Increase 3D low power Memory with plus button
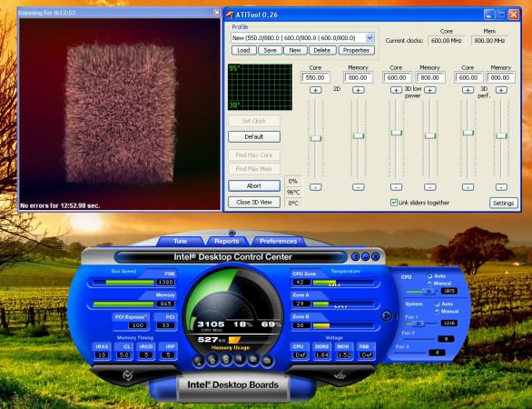 point(430,90)
